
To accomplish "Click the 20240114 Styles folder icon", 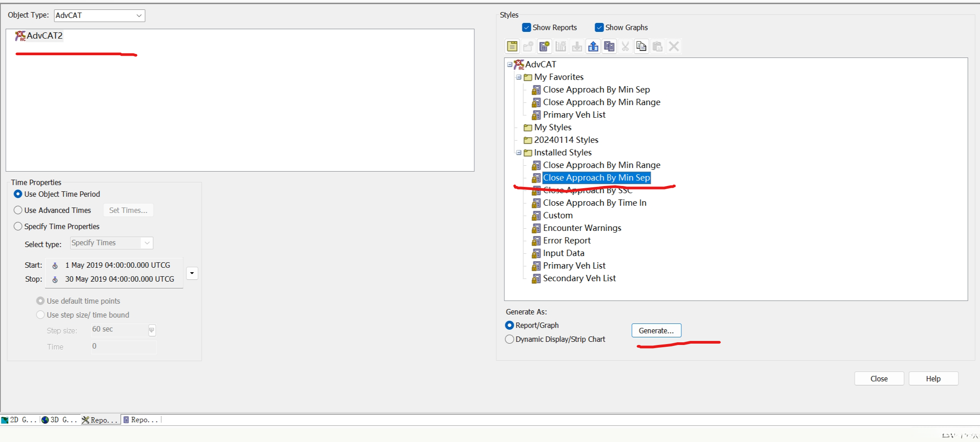I will pyautogui.click(x=528, y=141).
